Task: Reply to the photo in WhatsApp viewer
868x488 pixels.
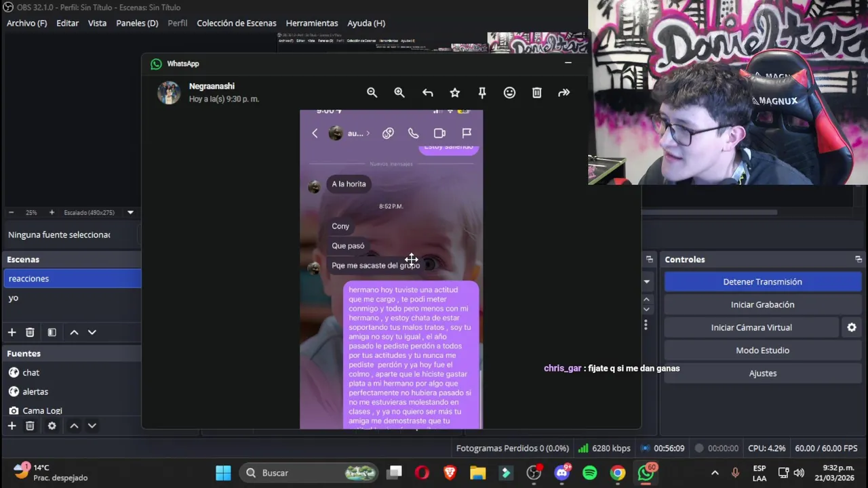Action: tap(427, 93)
